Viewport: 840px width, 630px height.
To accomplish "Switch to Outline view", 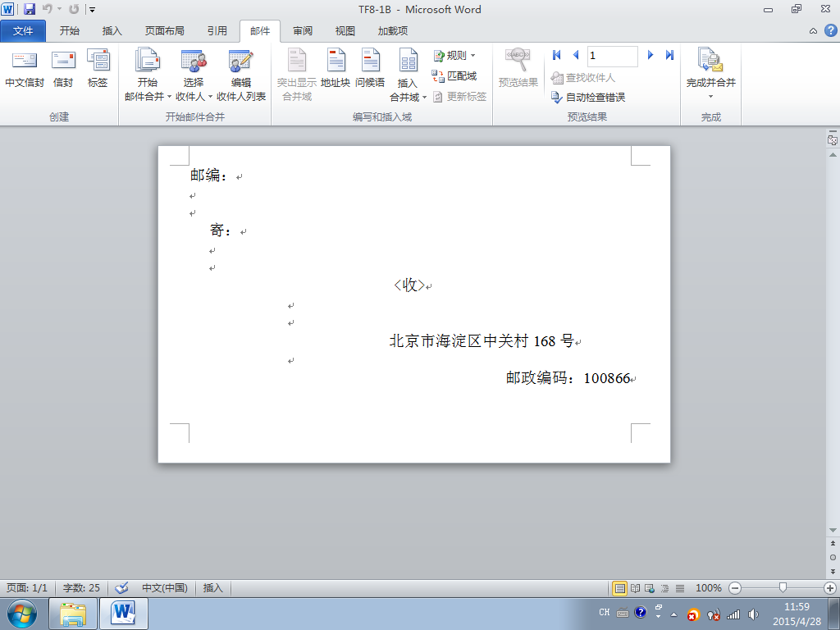I will 664,588.
